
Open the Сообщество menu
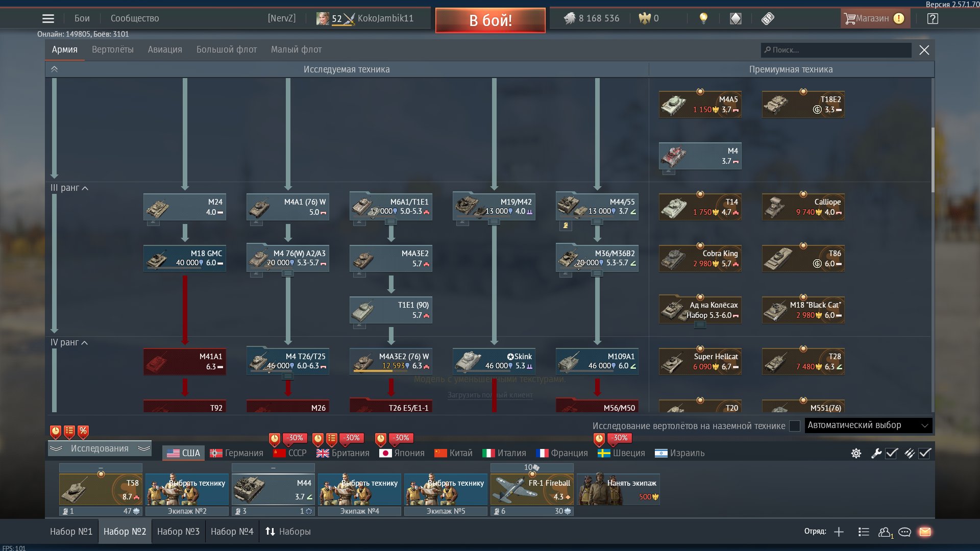(x=135, y=19)
